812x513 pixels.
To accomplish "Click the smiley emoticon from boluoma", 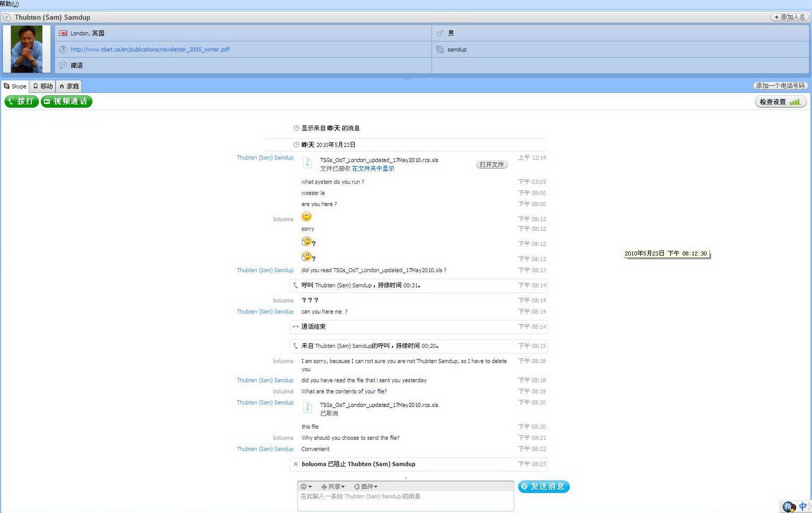I will coord(307,217).
